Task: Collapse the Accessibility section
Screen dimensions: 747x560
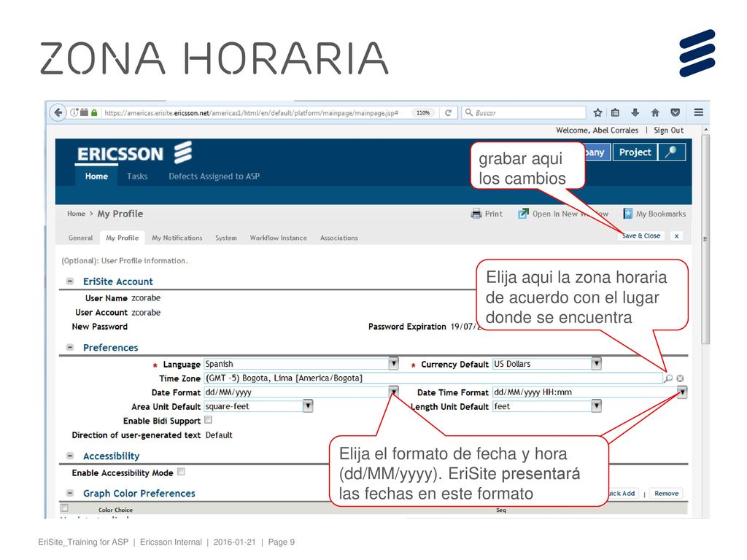Action: tap(70, 456)
